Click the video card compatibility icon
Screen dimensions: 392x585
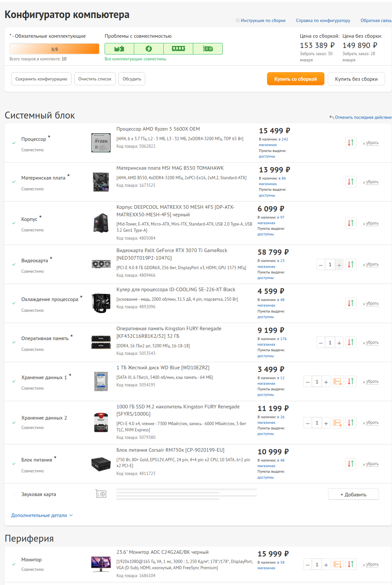tap(208, 49)
